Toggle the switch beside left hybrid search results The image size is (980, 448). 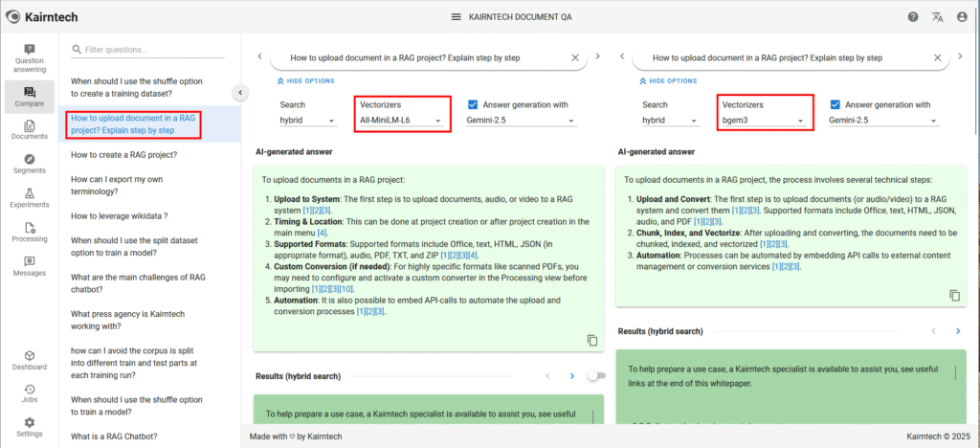coord(595,376)
